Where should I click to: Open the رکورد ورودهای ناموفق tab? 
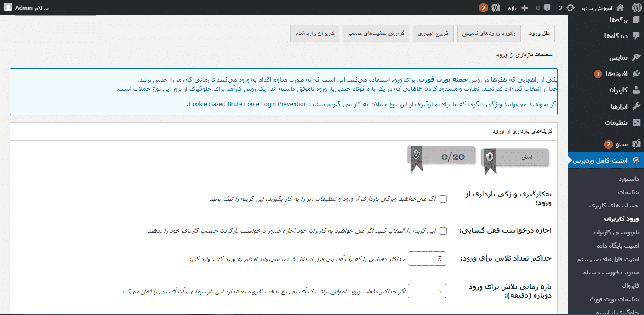(x=488, y=33)
